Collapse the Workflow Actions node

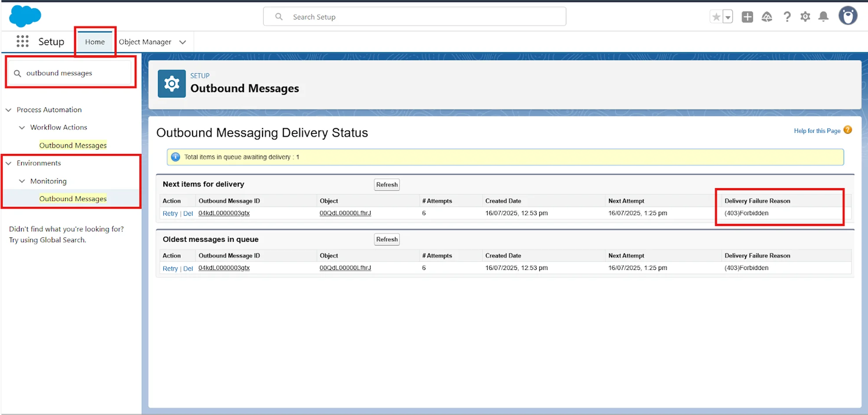22,127
